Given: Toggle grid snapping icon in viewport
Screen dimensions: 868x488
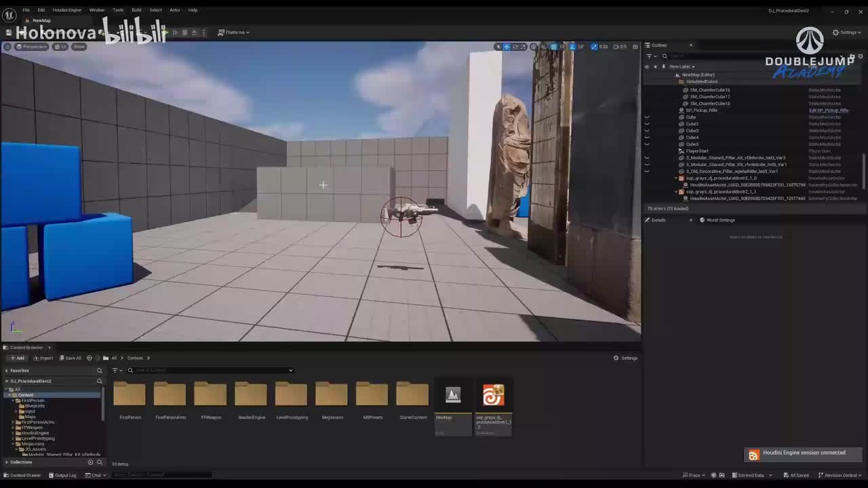Looking at the screenshot, I should pos(554,47).
